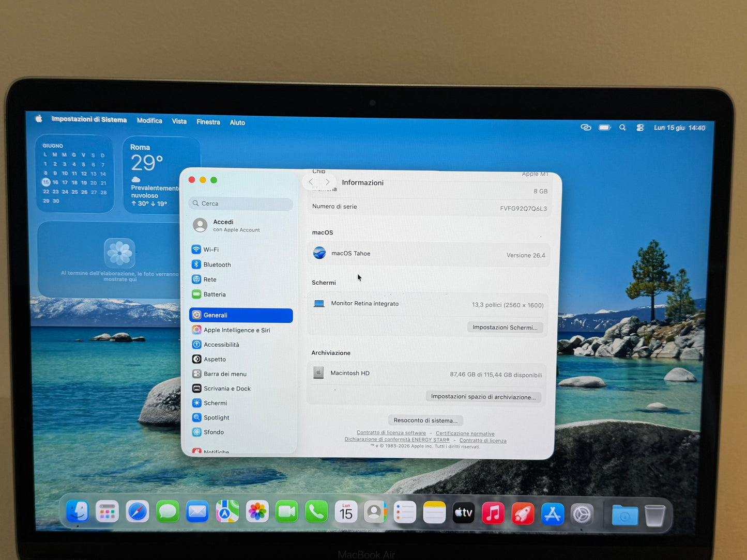Viewport: 747px width, 560px height.
Task: Open Mail from the Dock
Action: (197, 512)
